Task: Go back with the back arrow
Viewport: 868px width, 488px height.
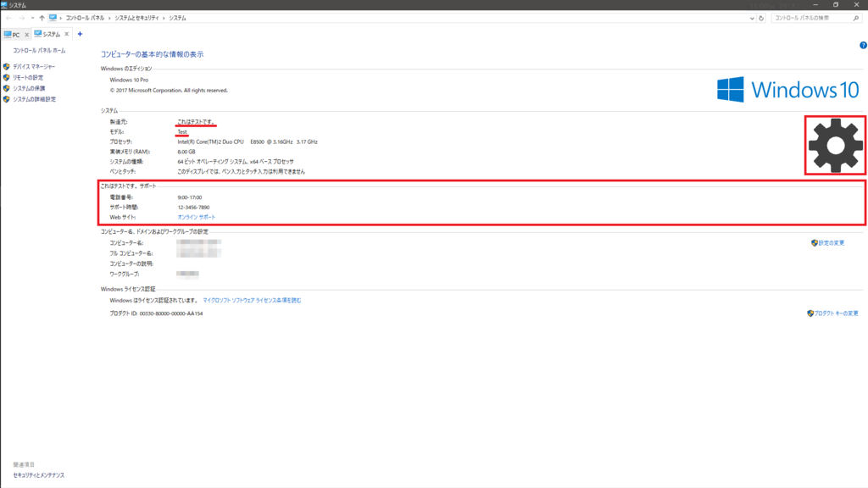Action: click(8, 19)
